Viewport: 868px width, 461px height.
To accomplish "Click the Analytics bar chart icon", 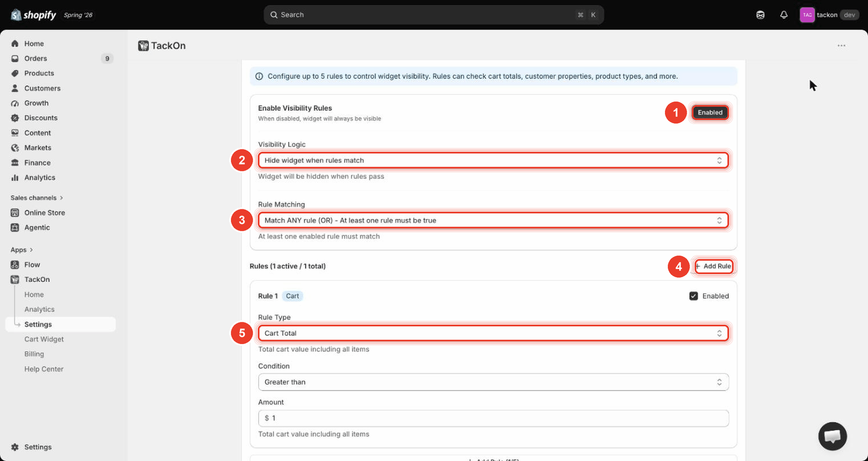I will pos(15,177).
